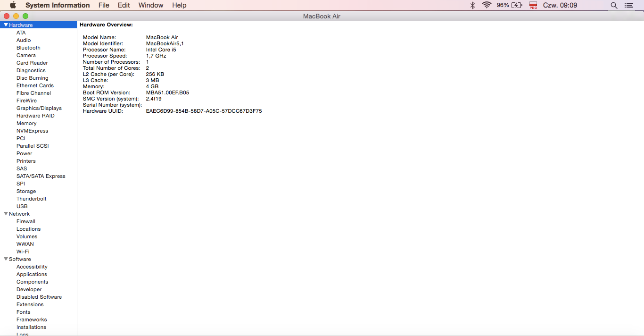Collapse the Hardware disclosure triangle
The width and height of the screenshot is (644, 336).
tap(6, 25)
